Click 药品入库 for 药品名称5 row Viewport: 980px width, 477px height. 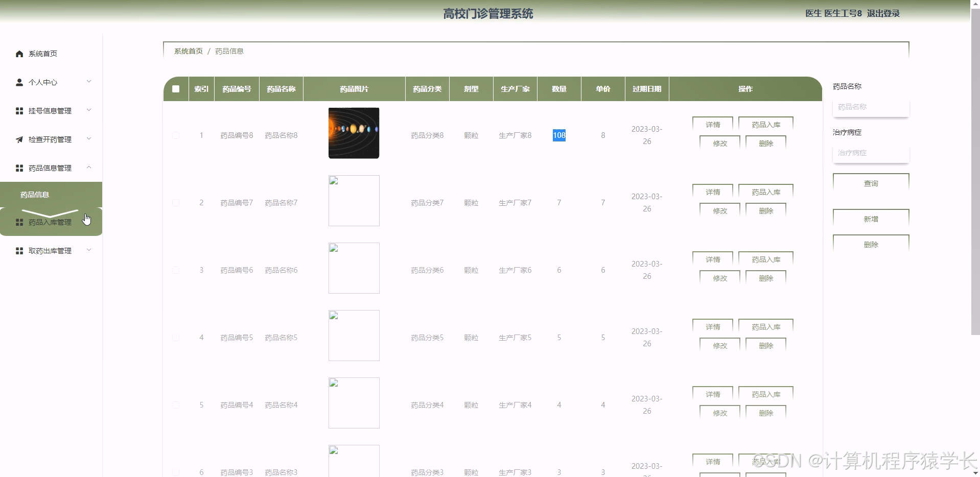pyautogui.click(x=766, y=327)
